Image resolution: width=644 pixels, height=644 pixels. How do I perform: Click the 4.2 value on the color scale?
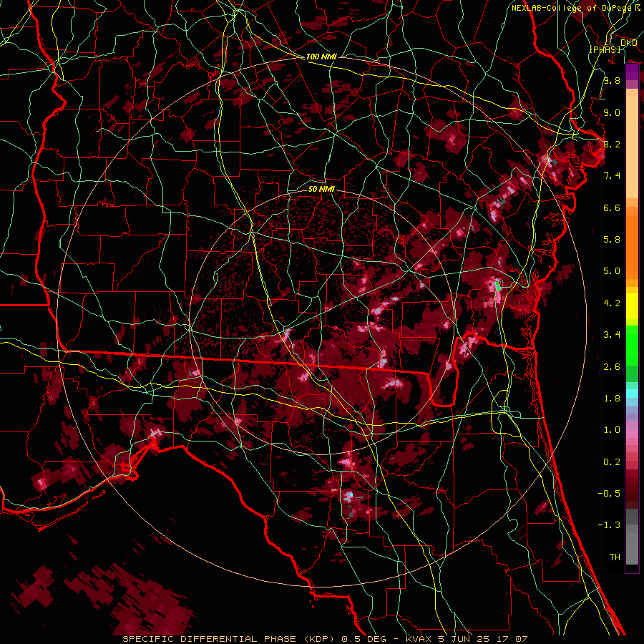612,303
